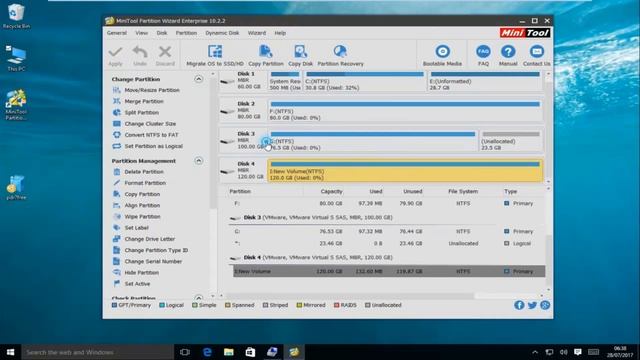Open the Help menu
This screenshot has width=640, height=360.
click(x=280, y=33)
